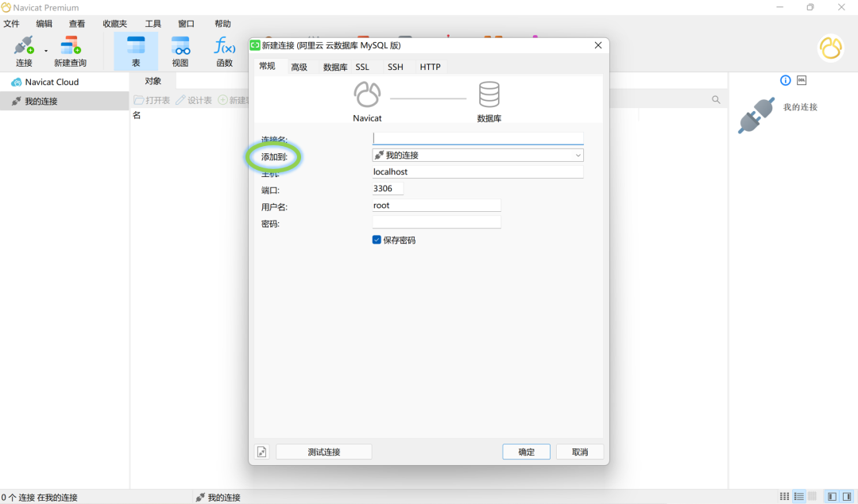Switch to the 常规 tab in dialog

click(267, 66)
